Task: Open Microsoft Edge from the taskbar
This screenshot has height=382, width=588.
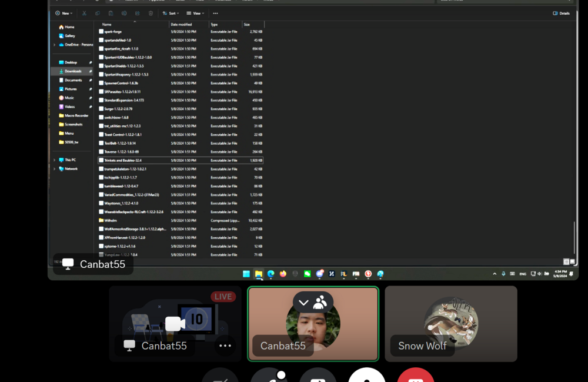Action: click(270, 274)
